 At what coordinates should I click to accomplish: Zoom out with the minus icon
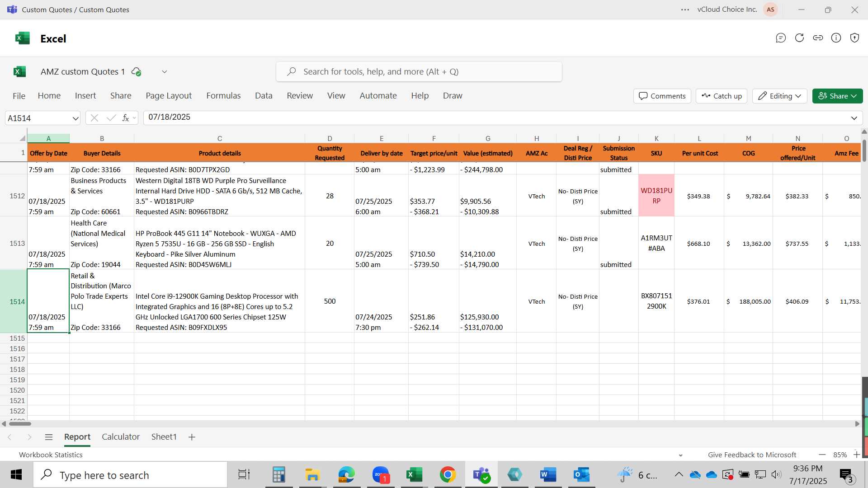point(822,455)
